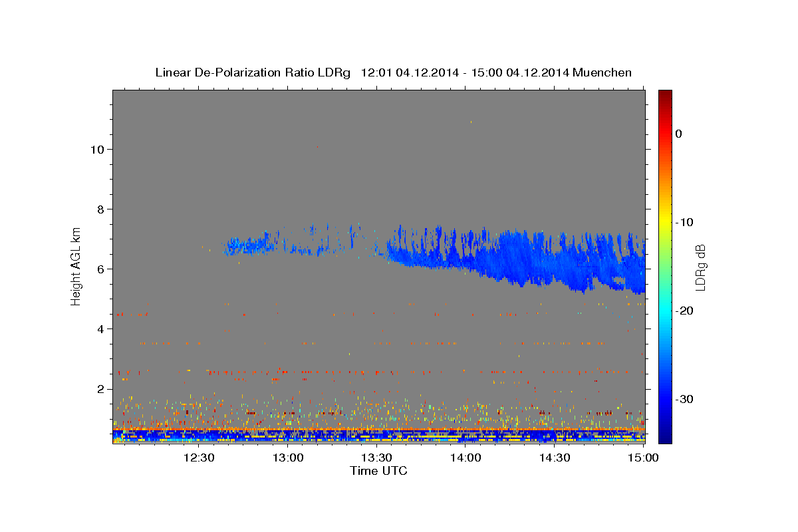
Task: Click the 'Time UTC' axis label
Action: [x=378, y=471]
